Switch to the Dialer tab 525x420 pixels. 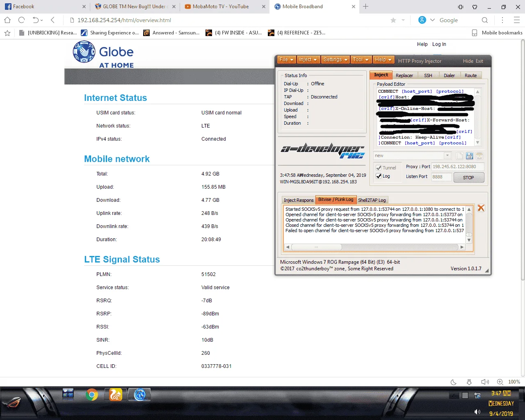(450, 75)
